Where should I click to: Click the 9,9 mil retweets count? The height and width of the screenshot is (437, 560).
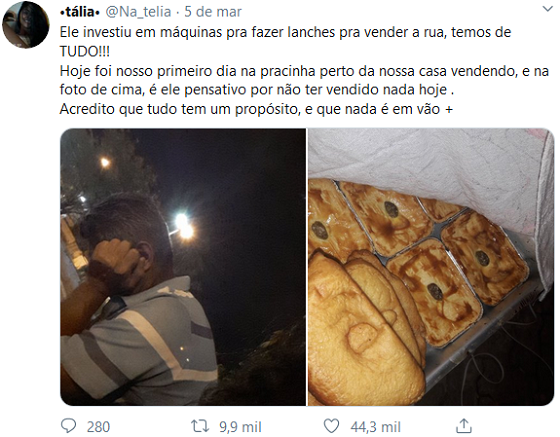pyautogui.click(x=240, y=427)
